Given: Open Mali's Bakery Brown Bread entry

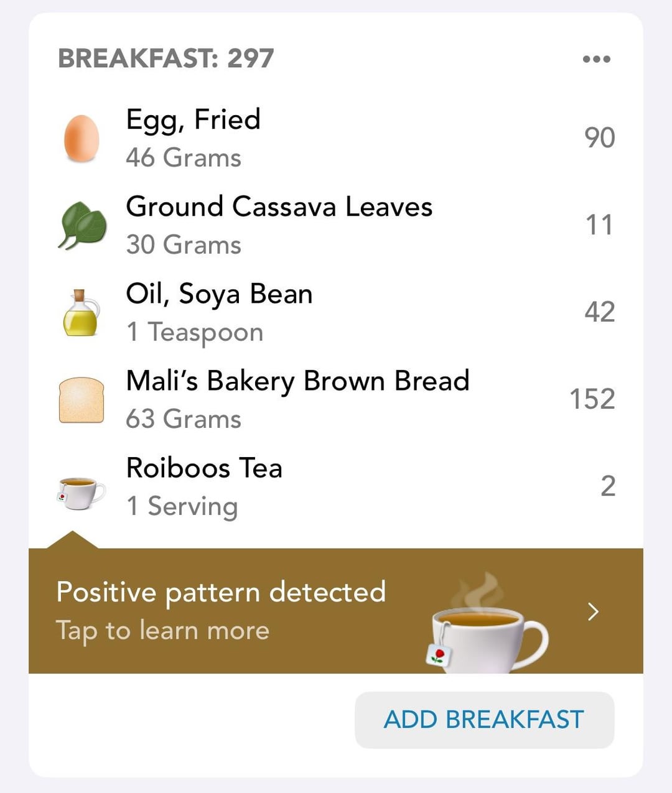Looking at the screenshot, I should [x=336, y=399].
